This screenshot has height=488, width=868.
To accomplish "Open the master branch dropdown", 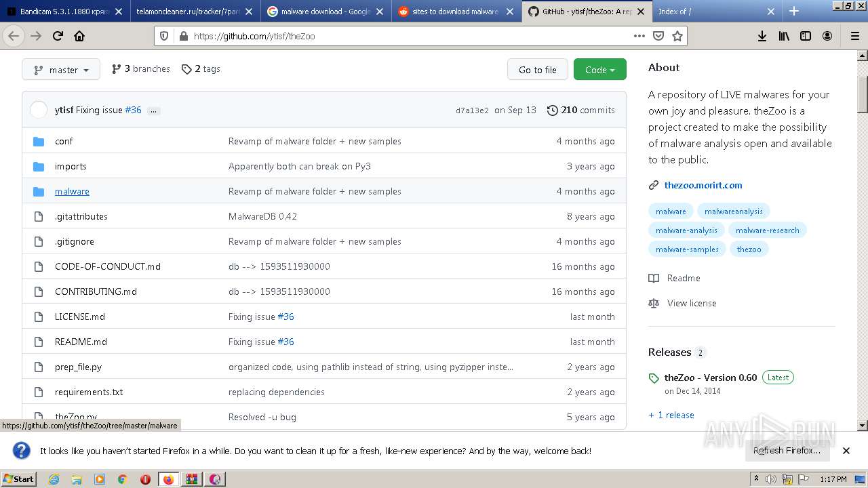I will [61, 69].
